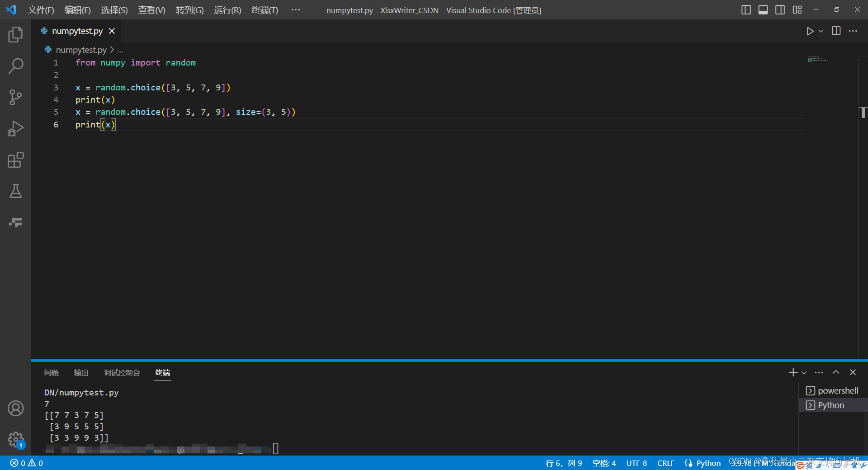Open the 文件(F) menu
The height and width of the screenshot is (470, 868).
(41, 10)
